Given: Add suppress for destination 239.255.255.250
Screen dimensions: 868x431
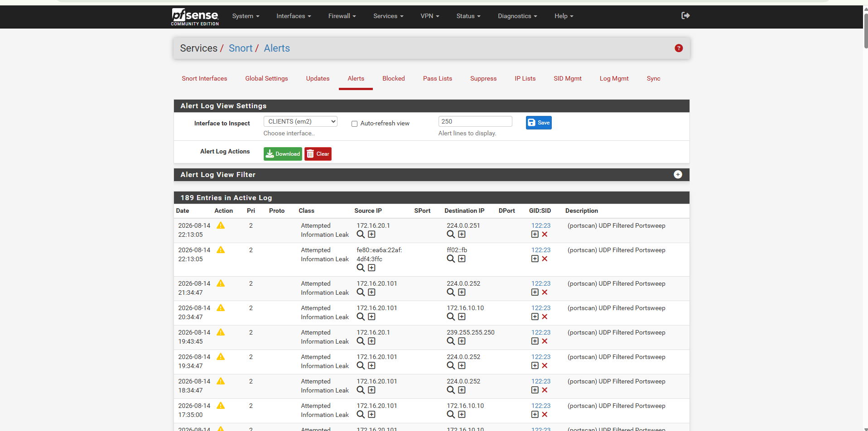Looking at the screenshot, I should 462,341.
